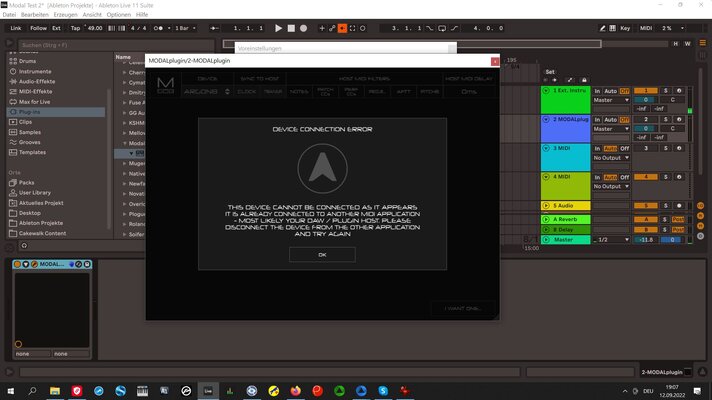712x400 pixels.
Task: Open the Optionen menu
Action: (x=119, y=15)
